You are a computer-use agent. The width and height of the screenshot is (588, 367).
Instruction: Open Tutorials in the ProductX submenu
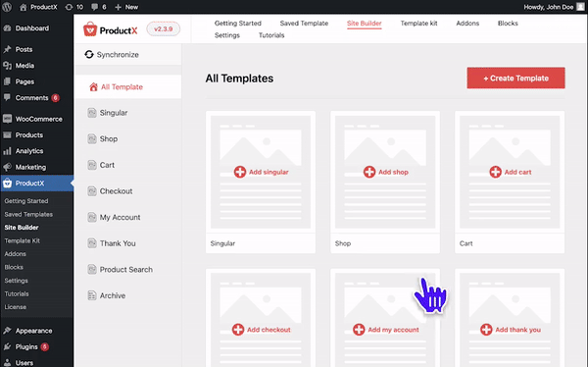tap(17, 293)
